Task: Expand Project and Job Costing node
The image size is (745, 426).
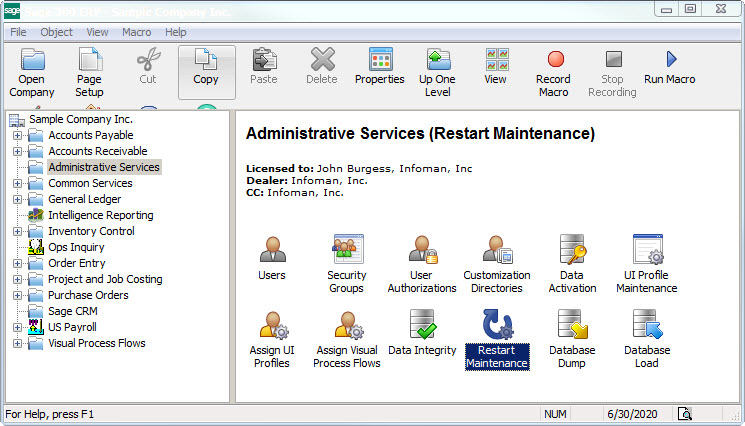Action: (x=18, y=279)
